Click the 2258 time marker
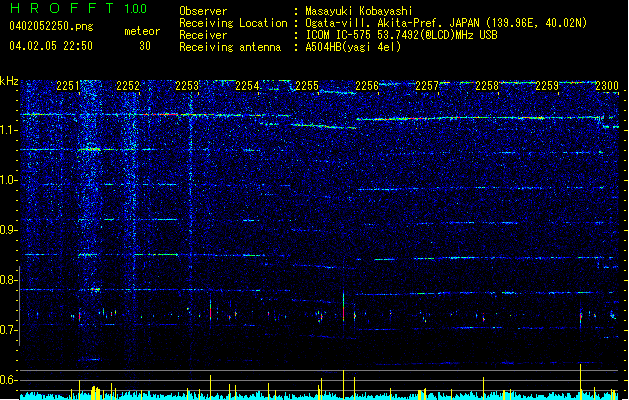This screenshot has width=629, height=400. 487,86
